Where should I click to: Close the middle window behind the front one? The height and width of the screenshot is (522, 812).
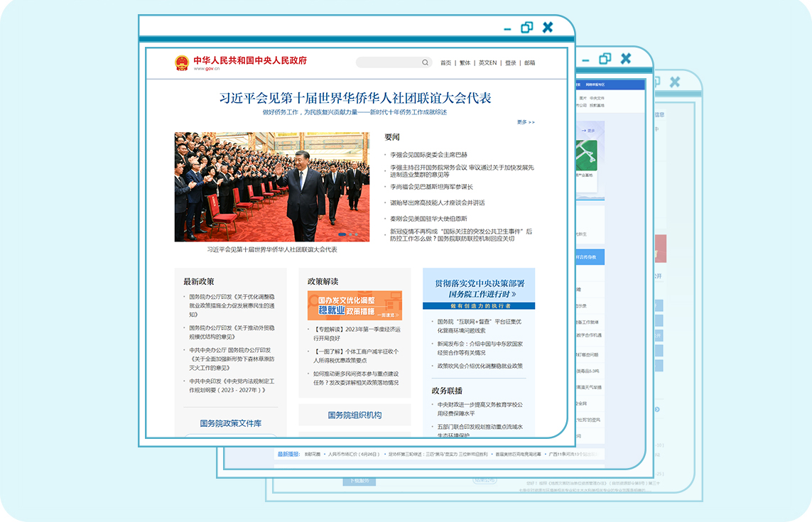point(626,58)
